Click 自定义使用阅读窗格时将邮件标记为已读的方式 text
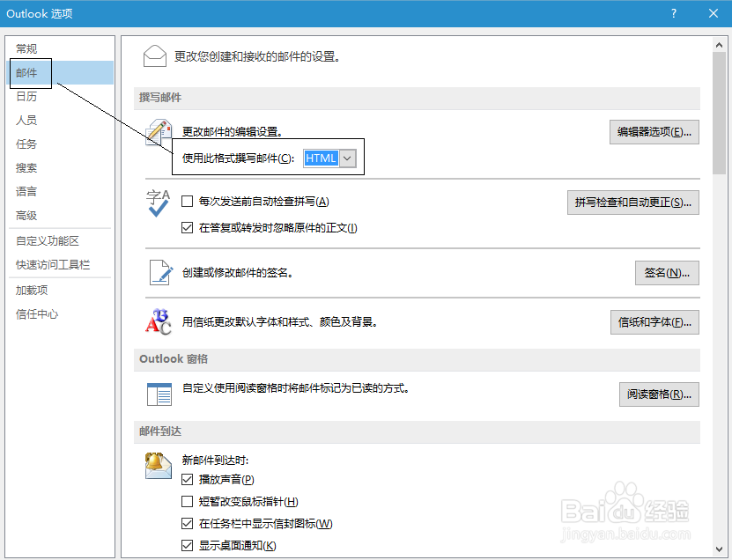The image size is (732, 560). pos(296,388)
